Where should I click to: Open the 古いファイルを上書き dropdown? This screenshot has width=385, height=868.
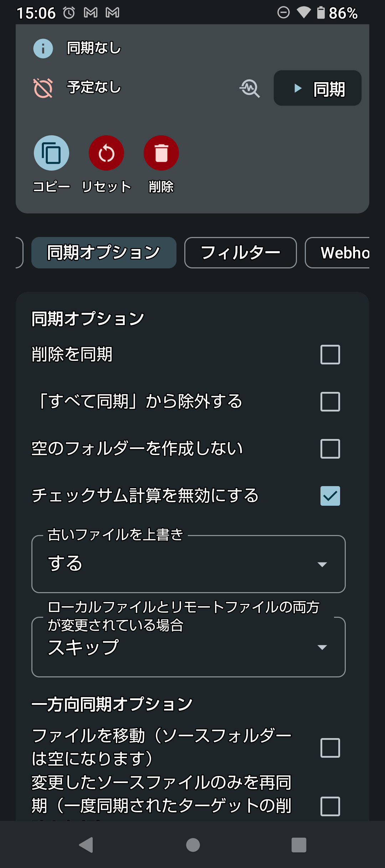click(188, 564)
